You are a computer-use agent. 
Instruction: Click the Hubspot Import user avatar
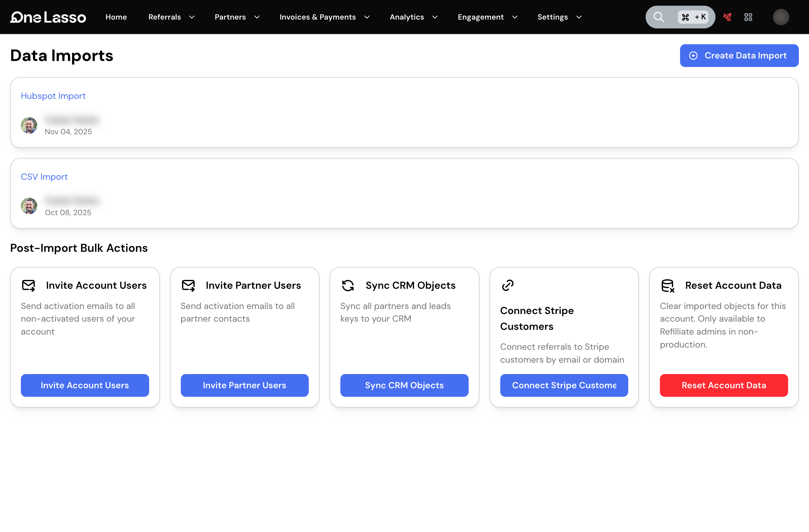pos(29,125)
